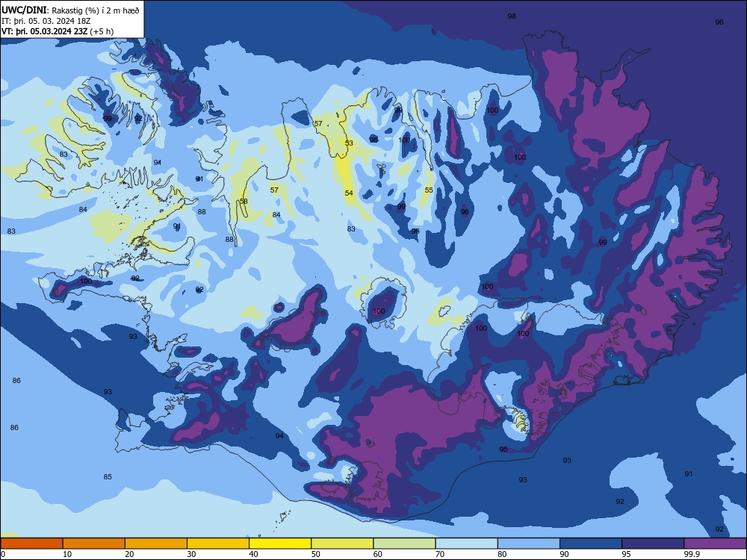
Task: Select the 30–40% amber legend swatch
Action: tap(218, 544)
